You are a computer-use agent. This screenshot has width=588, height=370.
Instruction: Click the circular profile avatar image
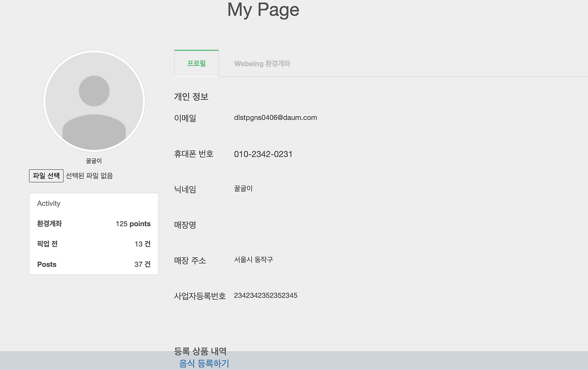pos(94,101)
